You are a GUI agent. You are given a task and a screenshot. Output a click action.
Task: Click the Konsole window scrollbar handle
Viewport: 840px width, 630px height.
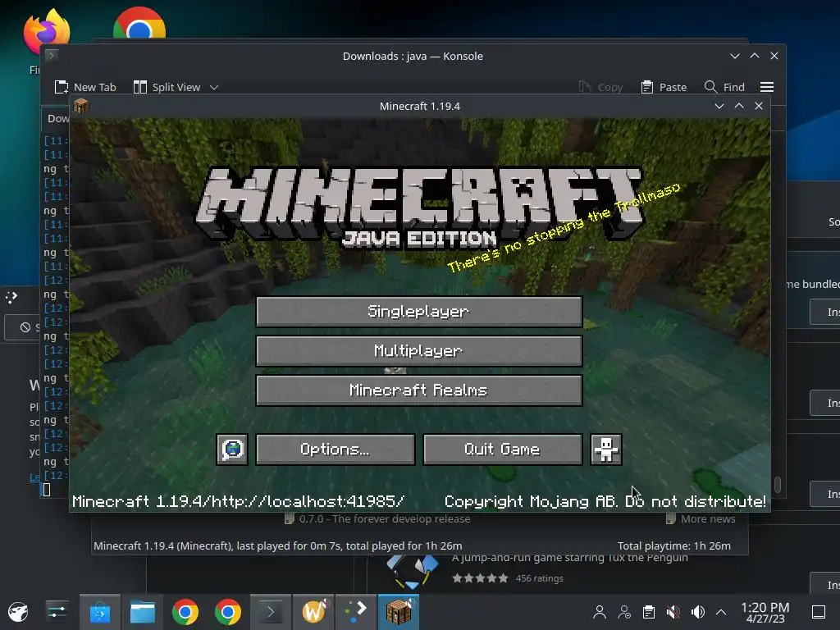coord(778,485)
